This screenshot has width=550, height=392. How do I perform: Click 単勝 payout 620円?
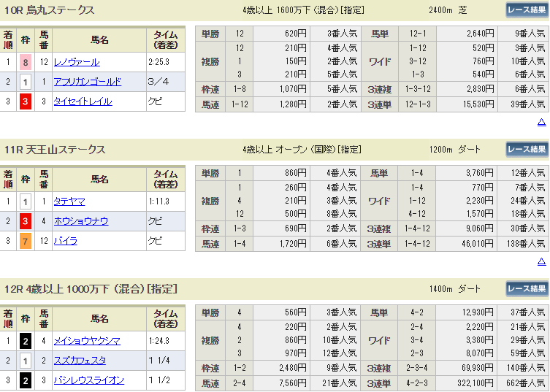coord(296,34)
